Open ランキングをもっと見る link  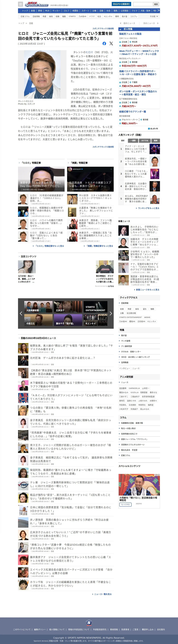[x=148, y=208]
